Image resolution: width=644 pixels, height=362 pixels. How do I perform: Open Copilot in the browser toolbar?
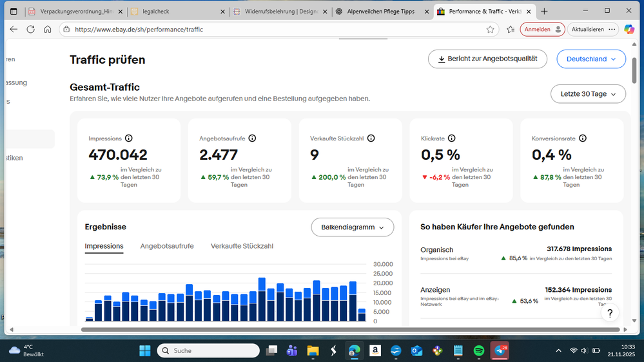click(629, 29)
